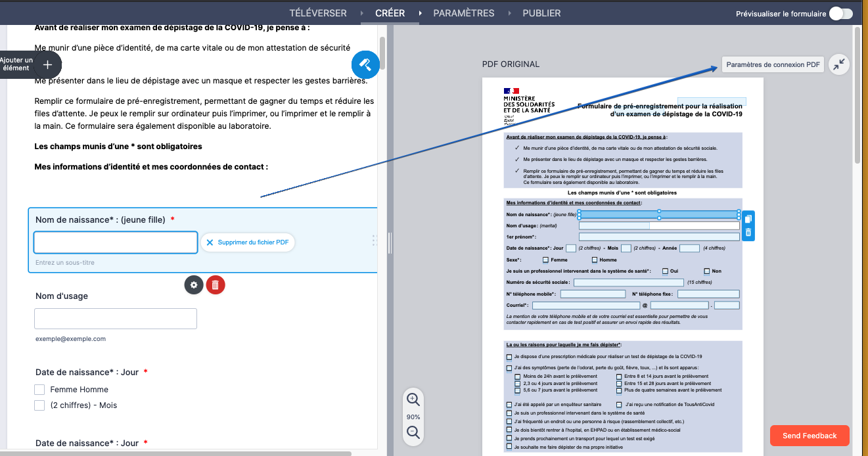Check the (2 chiffres) - Mois checkbox
The height and width of the screenshot is (456, 868).
[x=39, y=405]
